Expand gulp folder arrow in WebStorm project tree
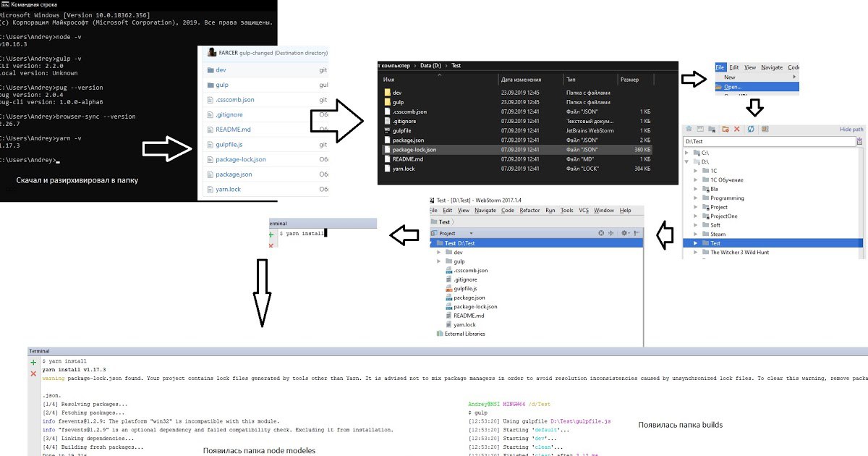The width and height of the screenshot is (868, 456). coord(439,261)
